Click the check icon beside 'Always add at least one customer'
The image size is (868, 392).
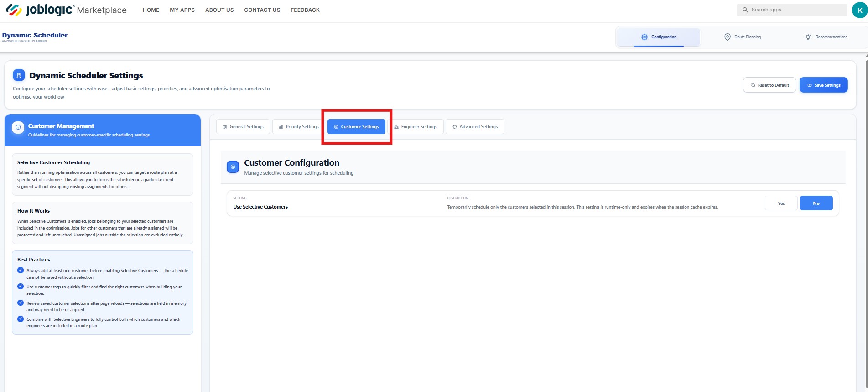[21, 270]
